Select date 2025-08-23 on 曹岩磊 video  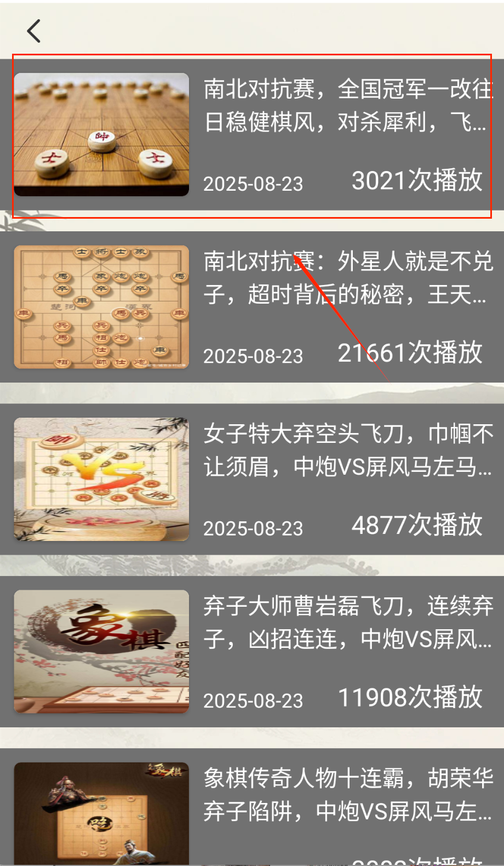point(253,701)
